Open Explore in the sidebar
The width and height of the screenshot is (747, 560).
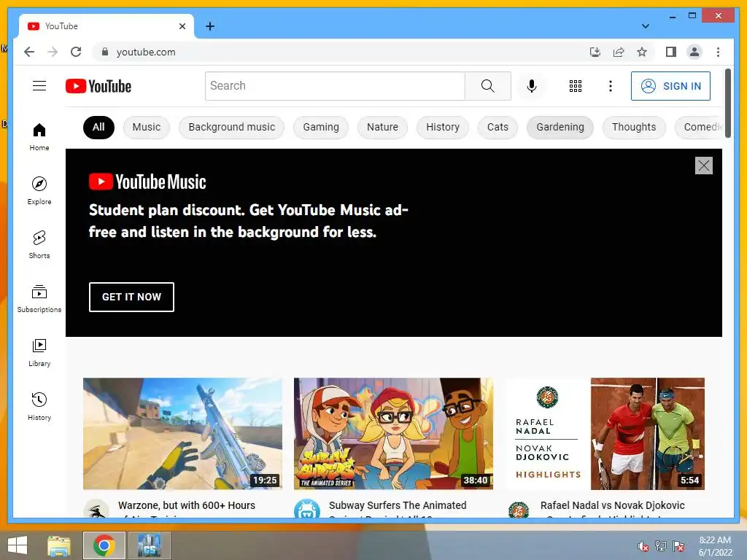click(39, 191)
